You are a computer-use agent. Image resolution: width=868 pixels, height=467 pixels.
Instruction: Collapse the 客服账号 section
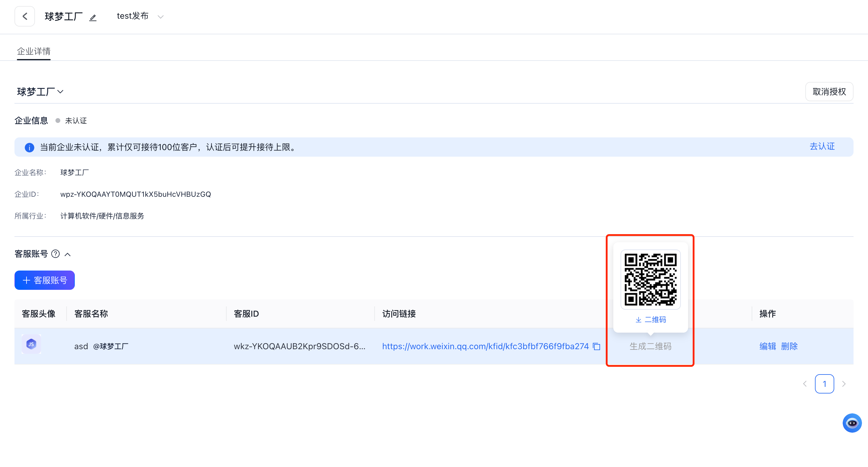(x=68, y=254)
